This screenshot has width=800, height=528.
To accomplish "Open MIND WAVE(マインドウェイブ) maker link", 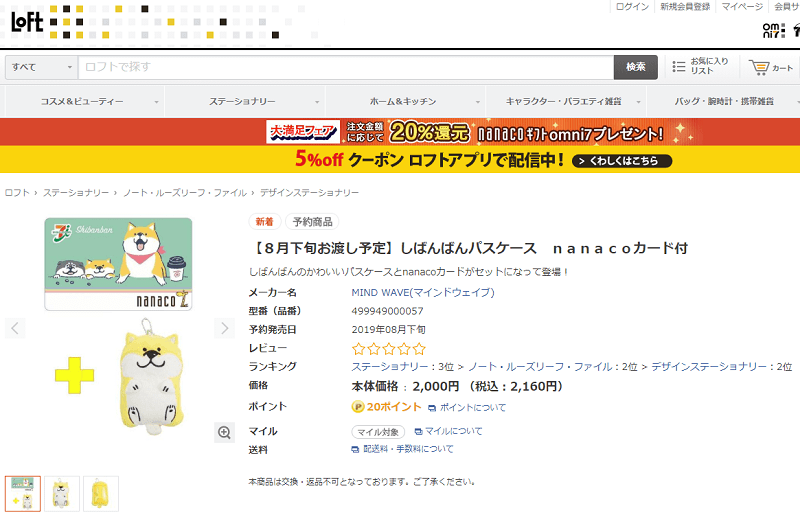I will 423,293.
